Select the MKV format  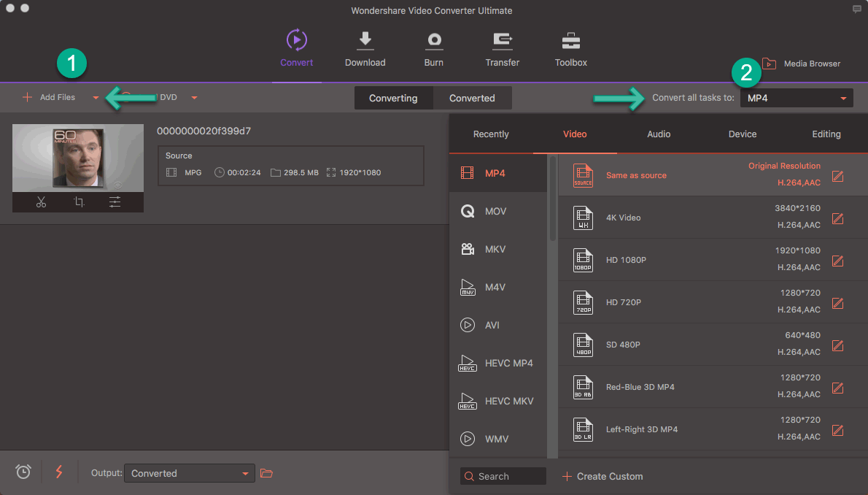[498, 250]
